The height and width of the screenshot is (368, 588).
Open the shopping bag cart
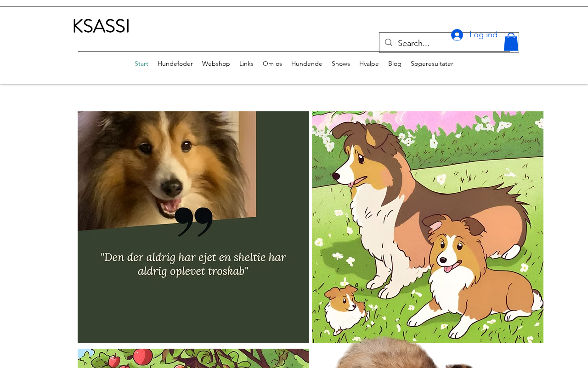pos(511,42)
